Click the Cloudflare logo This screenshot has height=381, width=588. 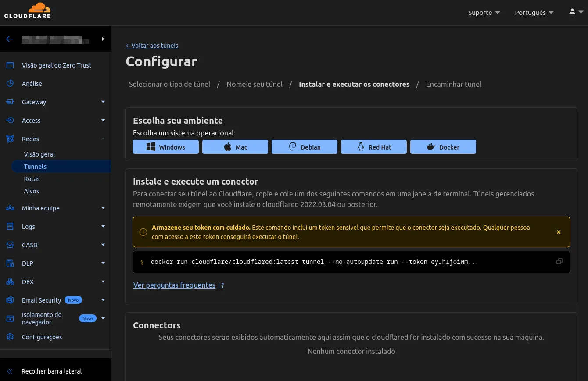click(28, 11)
